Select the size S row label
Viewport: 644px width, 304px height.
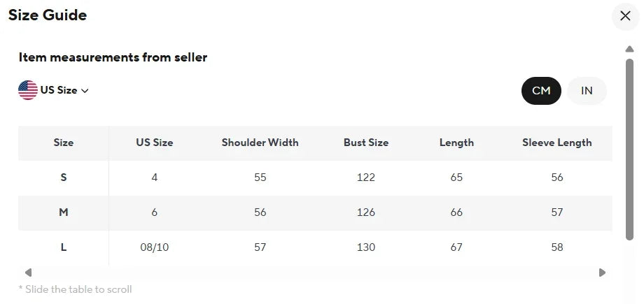[64, 178]
